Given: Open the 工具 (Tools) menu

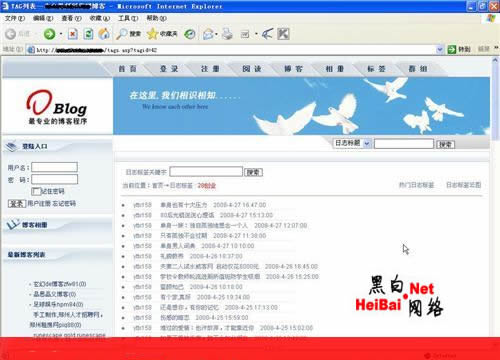Looking at the screenshot, I should pyautogui.click(x=128, y=18).
